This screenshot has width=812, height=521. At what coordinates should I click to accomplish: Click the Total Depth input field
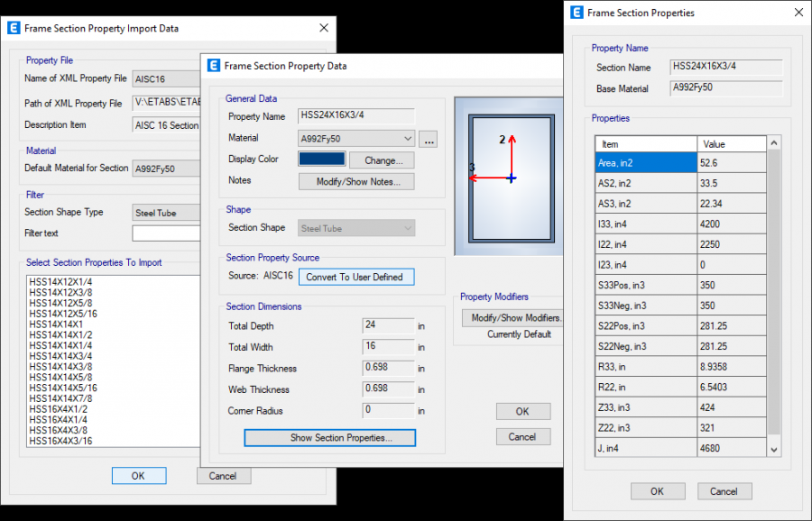(388, 325)
